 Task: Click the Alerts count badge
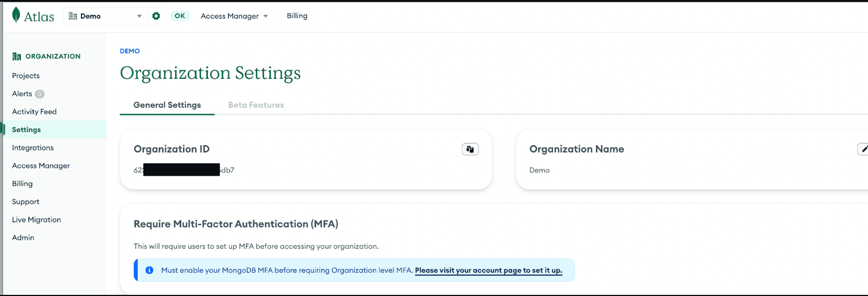tap(40, 94)
